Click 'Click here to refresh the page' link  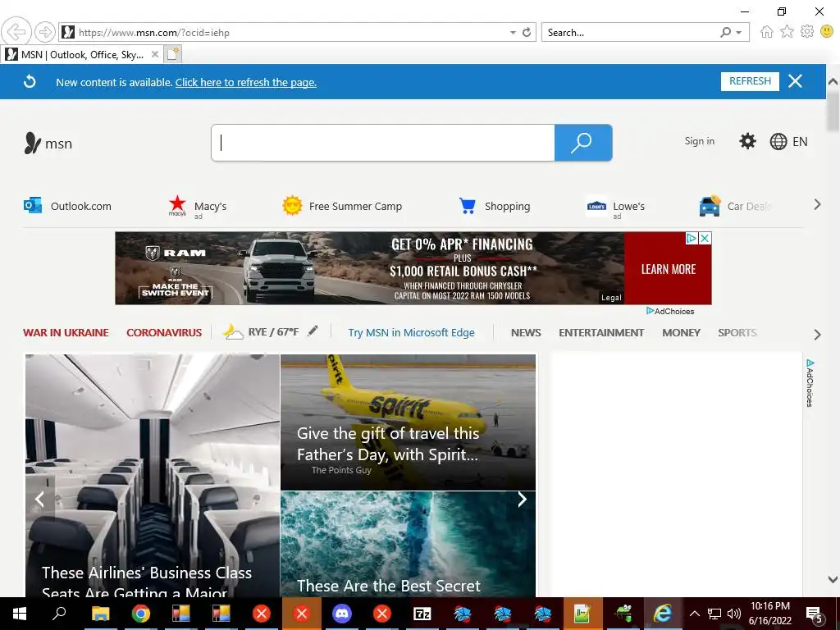[246, 83]
